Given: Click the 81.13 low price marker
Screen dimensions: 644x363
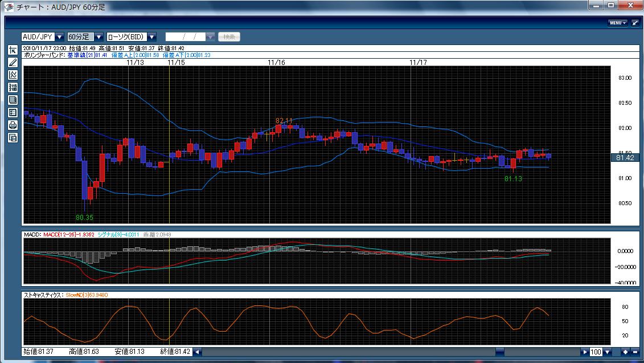Looking at the screenshot, I should (x=513, y=179).
